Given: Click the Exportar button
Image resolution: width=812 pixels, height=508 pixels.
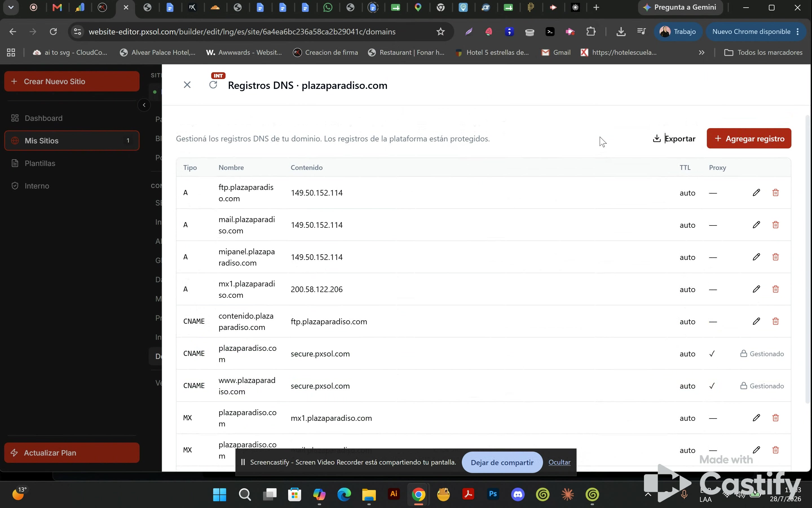Looking at the screenshot, I should pyautogui.click(x=674, y=138).
